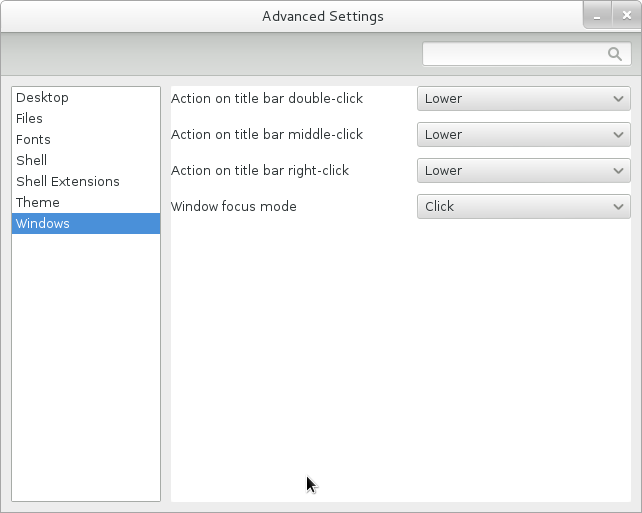This screenshot has height=513, width=642.
Task: Go to Shell Extensions category
Action: point(86,181)
